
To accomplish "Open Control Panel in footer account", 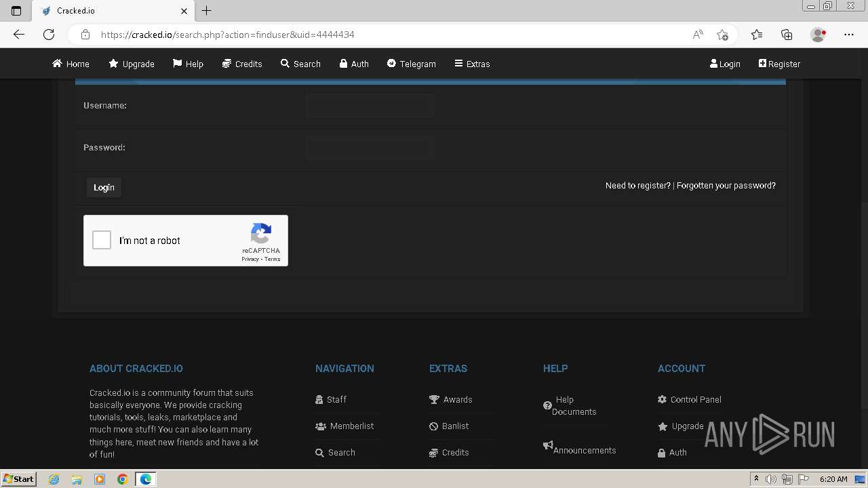I will (690, 399).
